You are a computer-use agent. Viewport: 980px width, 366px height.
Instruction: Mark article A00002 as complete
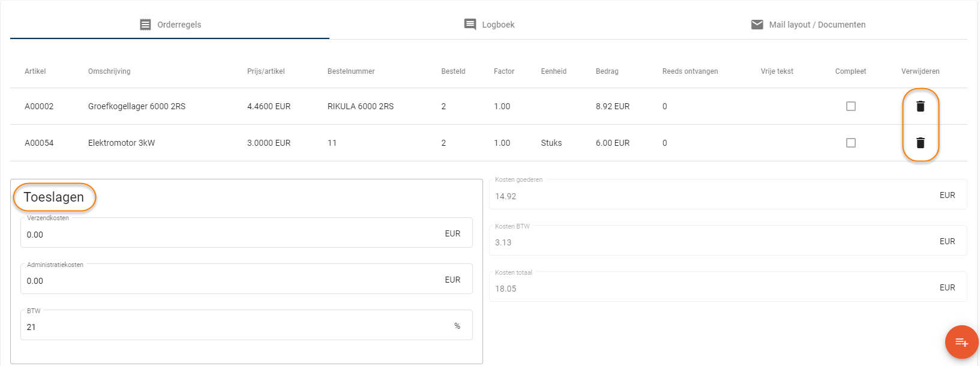point(850,106)
